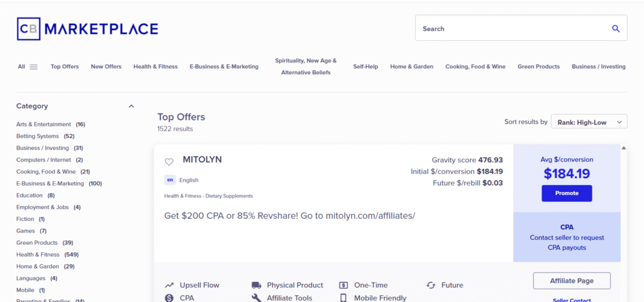
Task: Select the Betting Systems category filter
Action: 38,136
